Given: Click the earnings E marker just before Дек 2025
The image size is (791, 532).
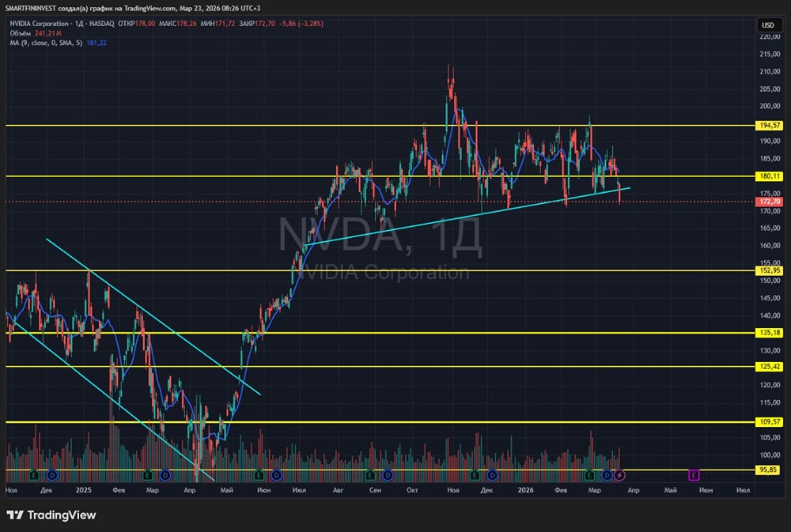Looking at the screenshot, I should tap(474, 475).
